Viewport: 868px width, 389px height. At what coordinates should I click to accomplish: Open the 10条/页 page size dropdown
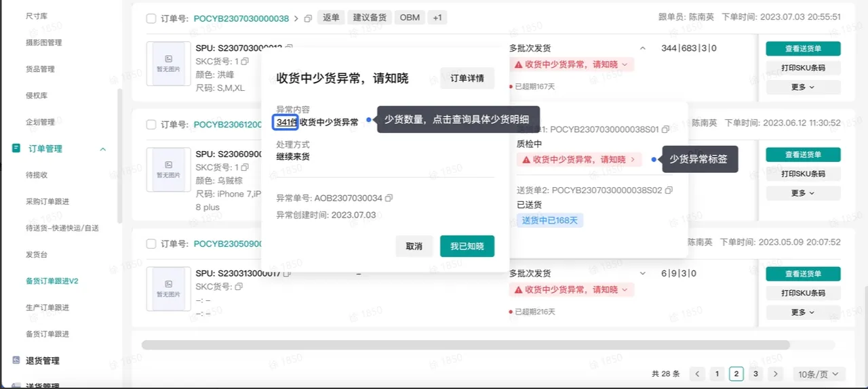[820, 374]
